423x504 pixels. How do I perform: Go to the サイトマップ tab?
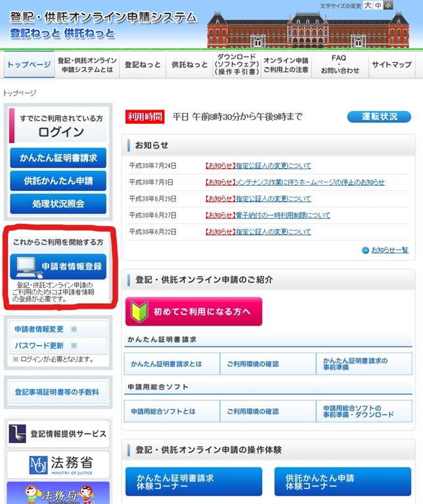(x=391, y=65)
